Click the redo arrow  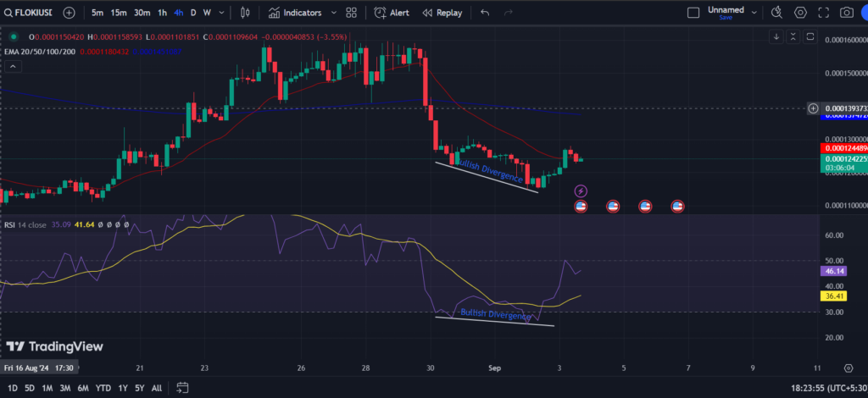(509, 12)
